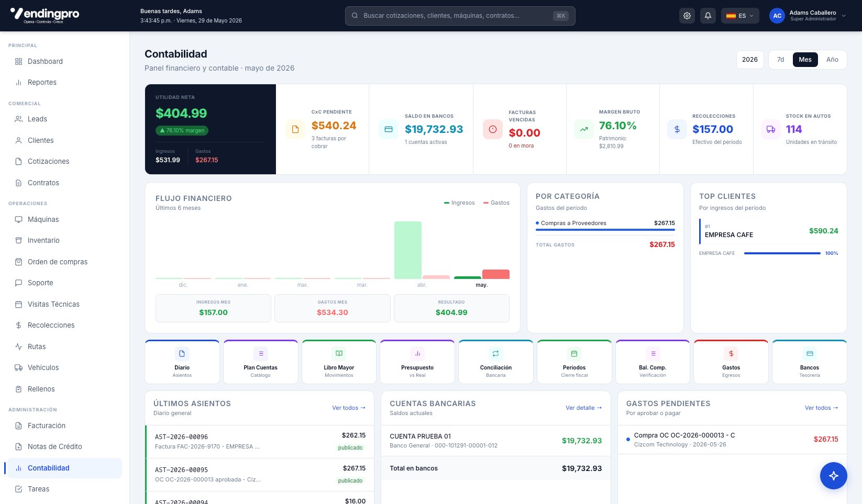
Task: Click the search magnifier icon
Action: point(355,16)
